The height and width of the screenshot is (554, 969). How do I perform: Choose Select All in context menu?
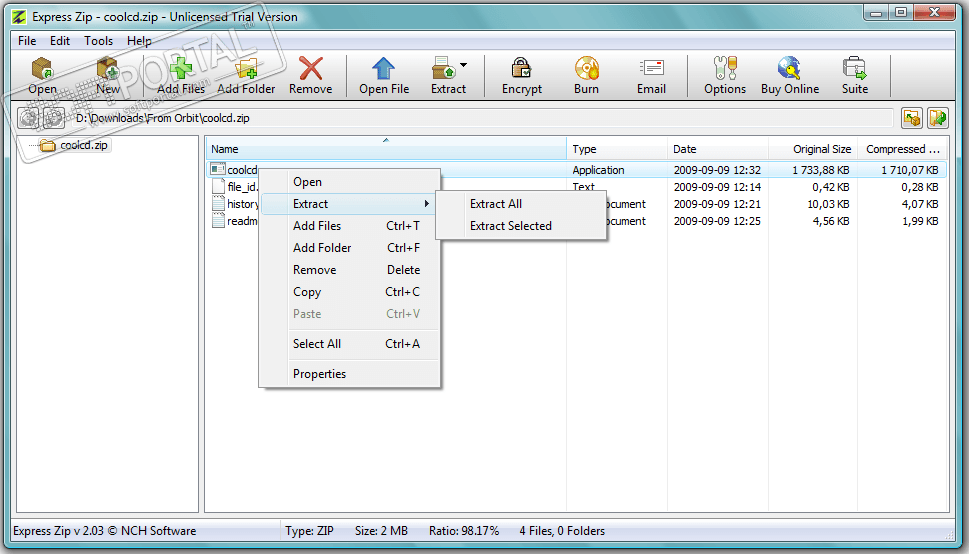coord(350,344)
